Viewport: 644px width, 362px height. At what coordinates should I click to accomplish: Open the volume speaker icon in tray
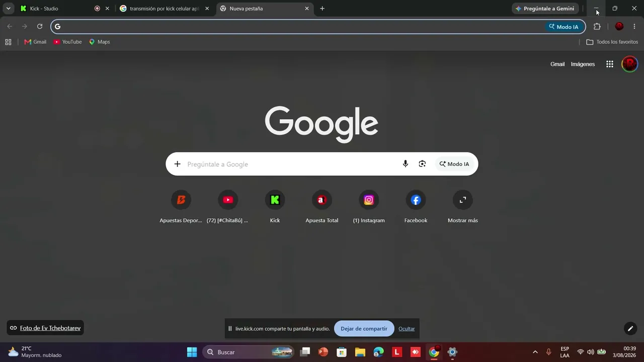click(x=591, y=352)
